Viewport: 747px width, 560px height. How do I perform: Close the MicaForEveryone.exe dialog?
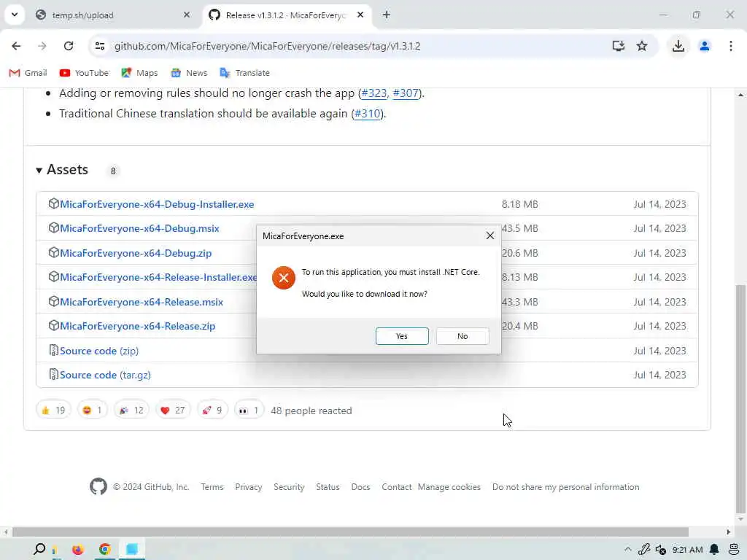click(489, 236)
